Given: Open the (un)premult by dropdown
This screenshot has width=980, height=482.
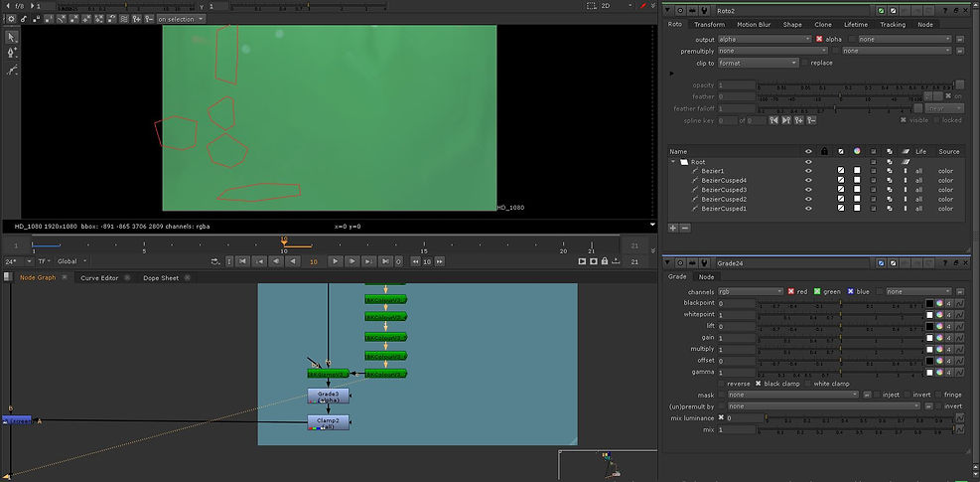Looking at the screenshot, I should 824,406.
